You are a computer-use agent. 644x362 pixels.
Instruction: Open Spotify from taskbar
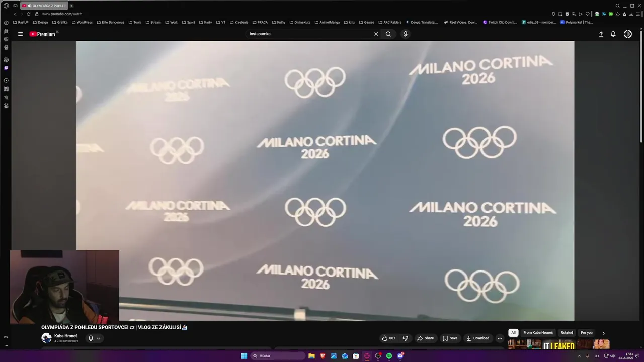pos(389,356)
